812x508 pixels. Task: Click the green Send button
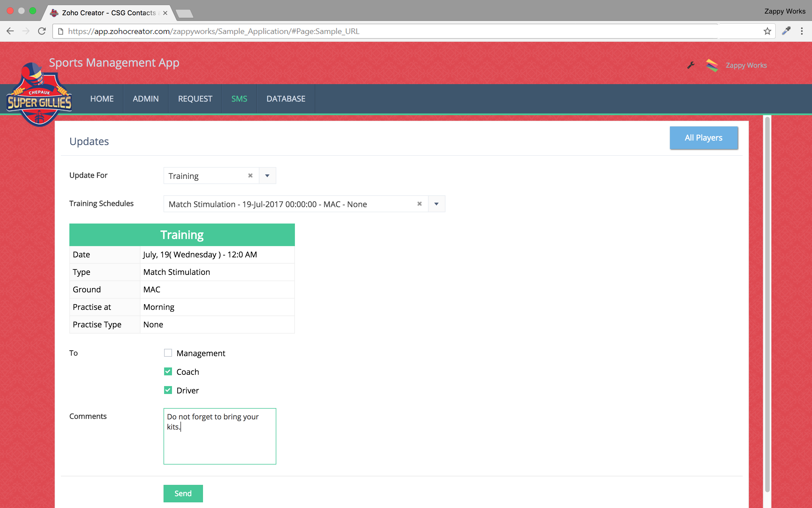tap(183, 493)
